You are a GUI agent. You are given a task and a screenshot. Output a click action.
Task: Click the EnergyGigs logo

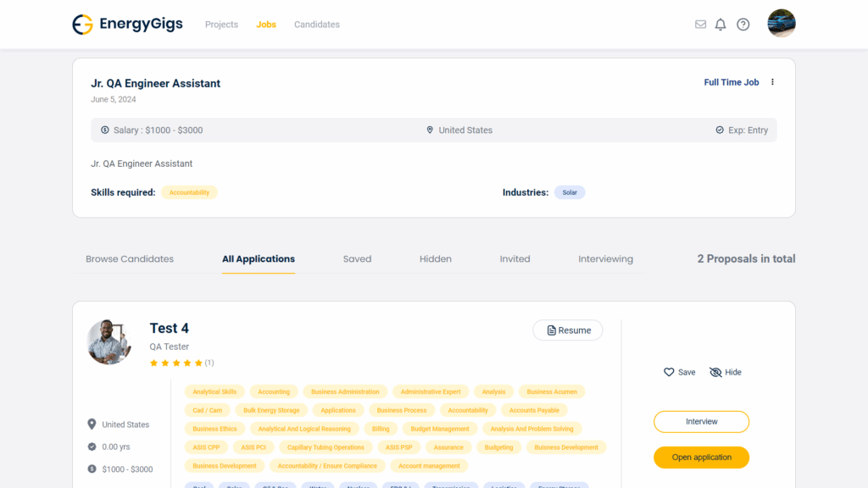[x=127, y=25]
